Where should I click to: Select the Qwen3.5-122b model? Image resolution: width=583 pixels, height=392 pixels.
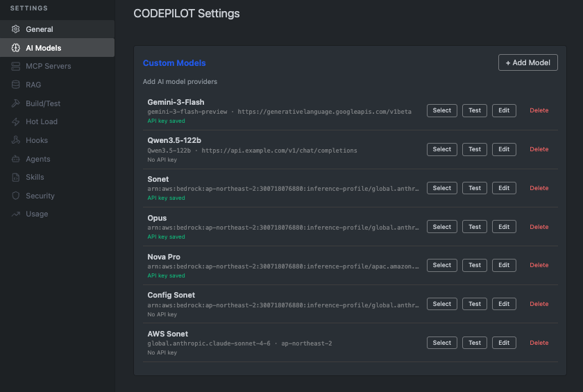tap(441, 149)
